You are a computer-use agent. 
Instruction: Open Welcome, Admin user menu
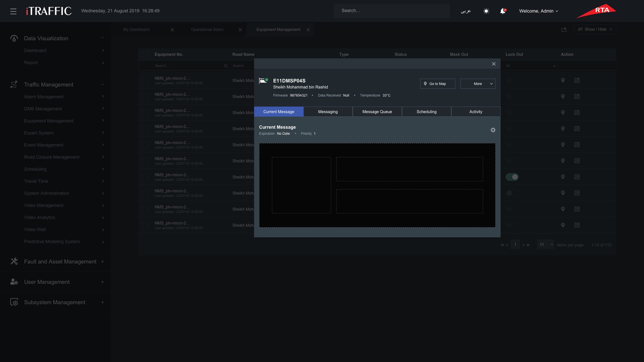tap(539, 11)
